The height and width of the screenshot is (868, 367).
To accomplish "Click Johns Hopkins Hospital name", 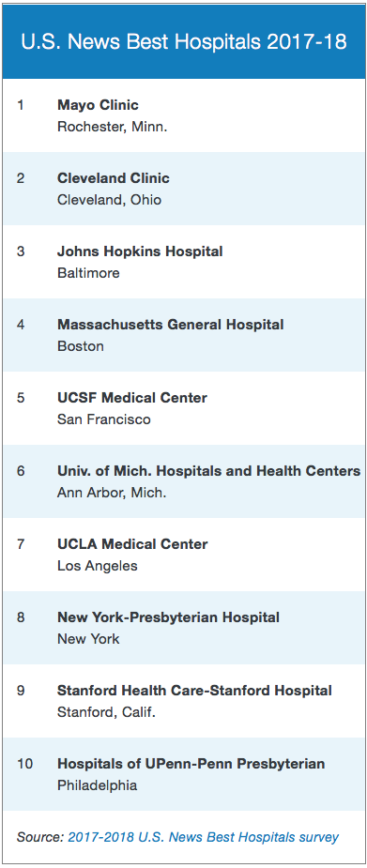I will (x=140, y=251).
